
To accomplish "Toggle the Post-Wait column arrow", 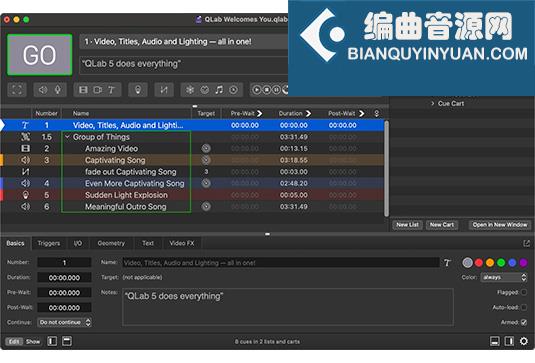I will click(x=362, y=113).
